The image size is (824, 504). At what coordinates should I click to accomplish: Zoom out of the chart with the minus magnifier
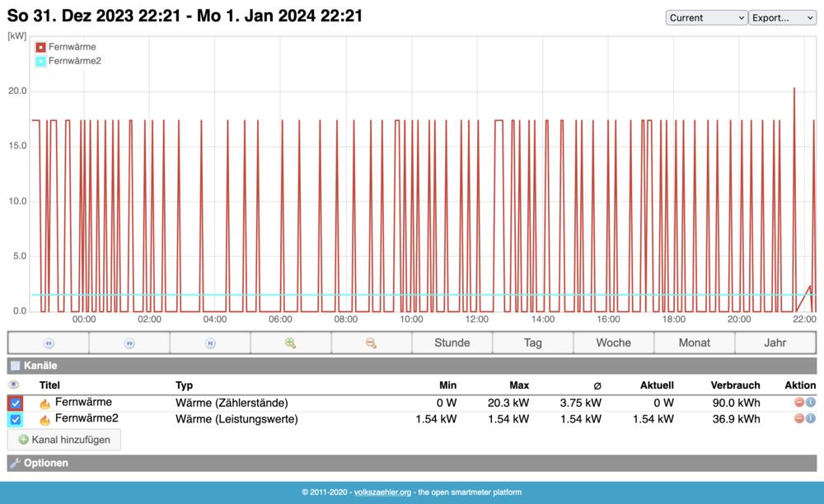371,343
